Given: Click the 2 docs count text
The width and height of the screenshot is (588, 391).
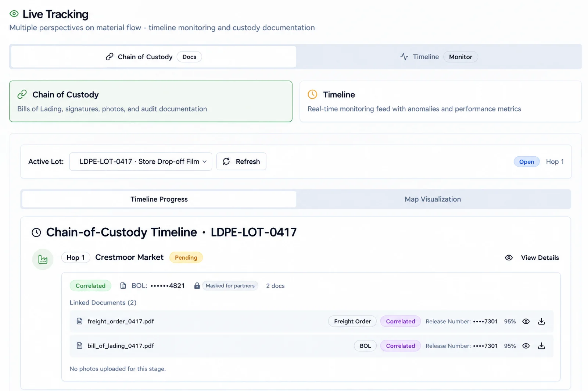Looking at the screenshot, I should tap(275, 286).
